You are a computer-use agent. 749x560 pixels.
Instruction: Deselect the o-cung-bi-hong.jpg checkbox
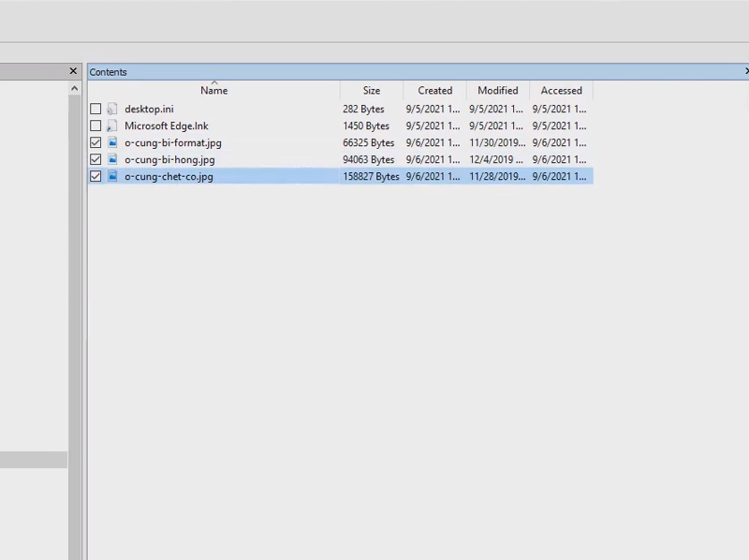[x=95, y=160]
